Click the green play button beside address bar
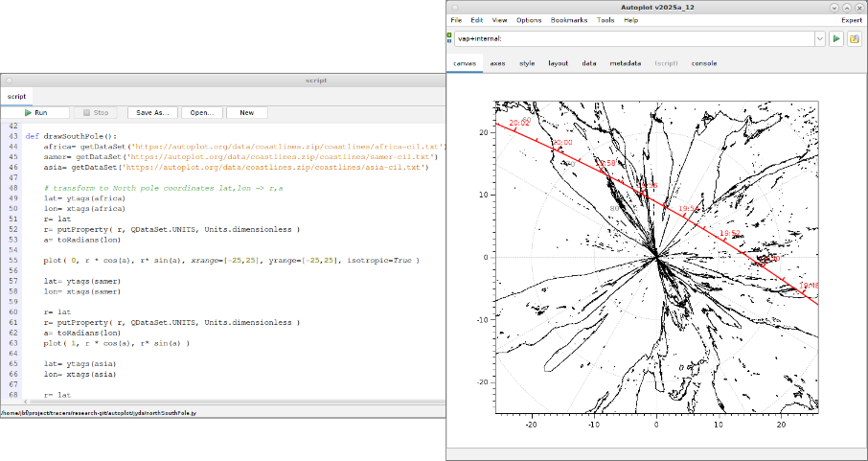The image size is (868, 461). point(836,38)
